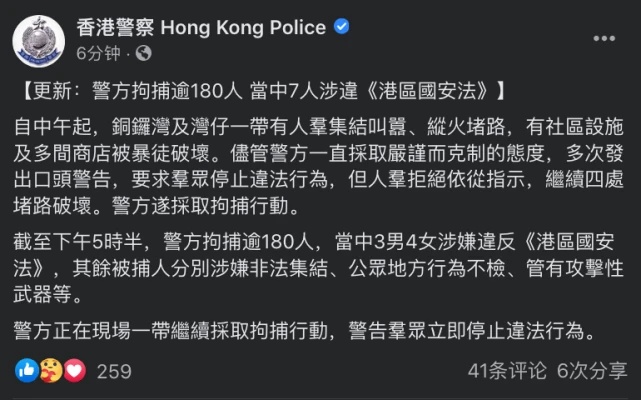Open the post's 6分钟 timestamp

[x=98, y=53]
